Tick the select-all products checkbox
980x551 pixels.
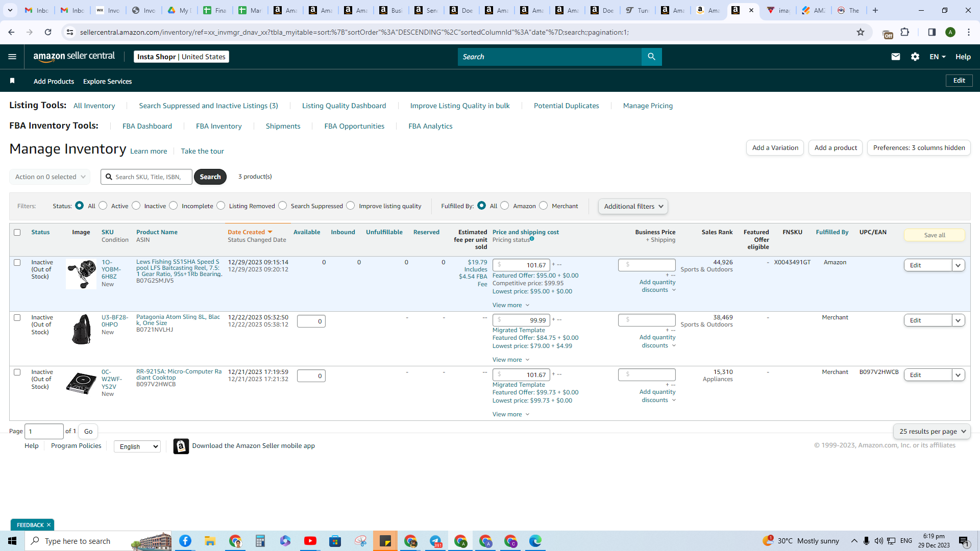coord(17,232)
